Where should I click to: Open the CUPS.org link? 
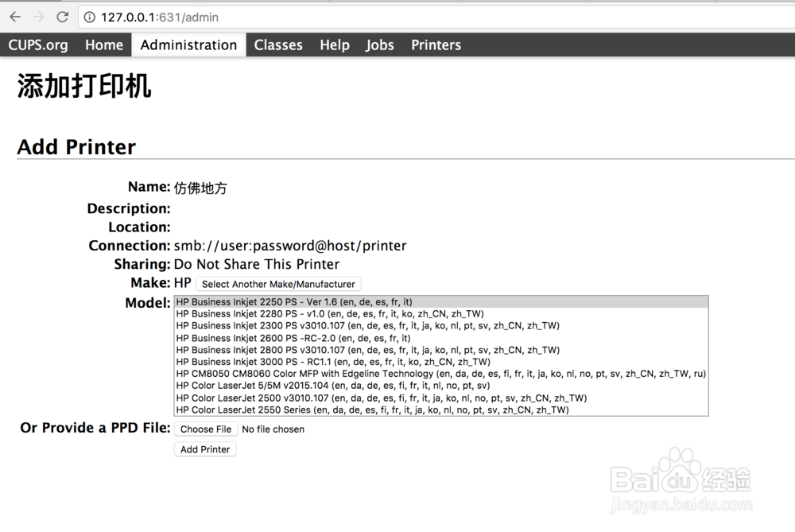[x=38, y=45]
